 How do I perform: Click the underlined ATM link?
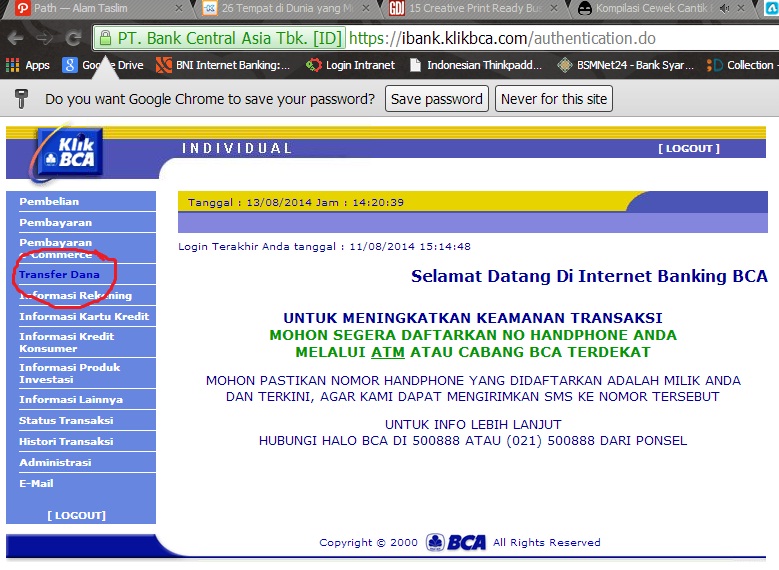[x=388, y=352]
